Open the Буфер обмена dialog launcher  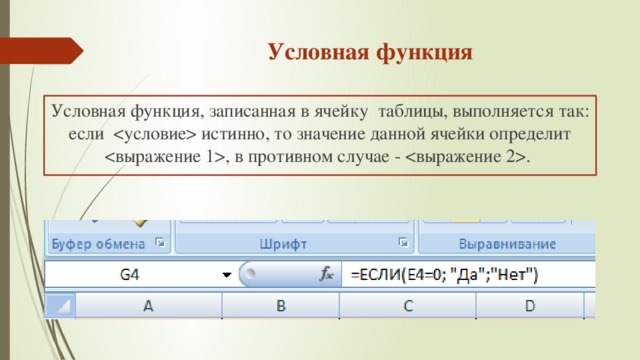(160, 243)
